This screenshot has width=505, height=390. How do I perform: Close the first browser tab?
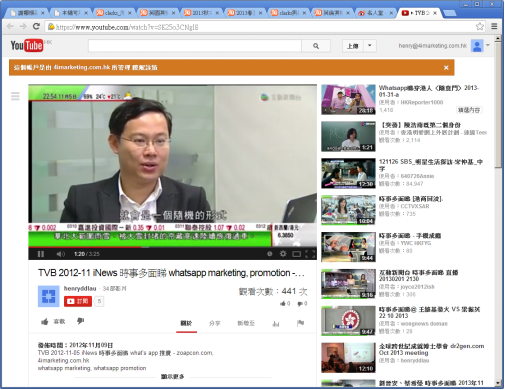click(x=43, y=13)
